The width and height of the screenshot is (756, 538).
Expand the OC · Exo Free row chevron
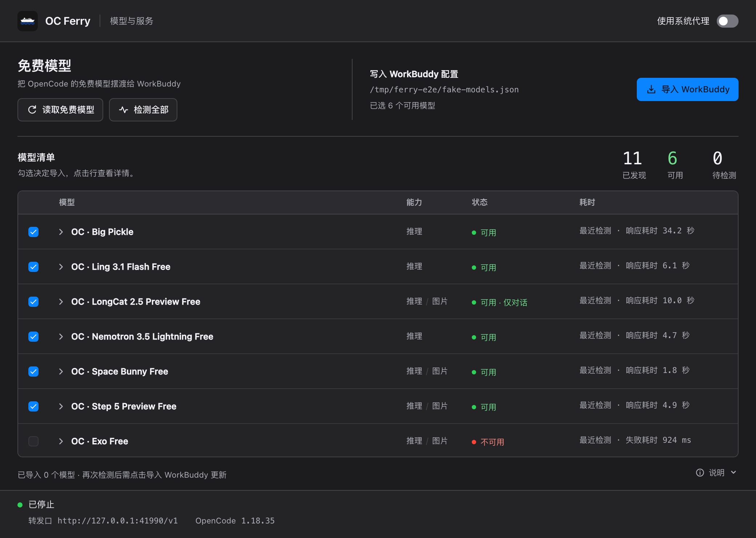pos(61,441)
